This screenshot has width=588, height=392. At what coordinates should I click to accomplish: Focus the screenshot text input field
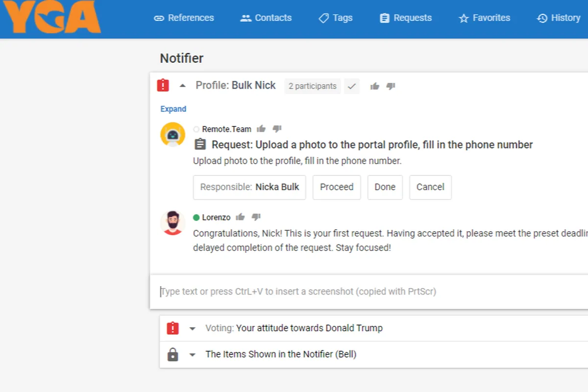click(x=343, y=291)
